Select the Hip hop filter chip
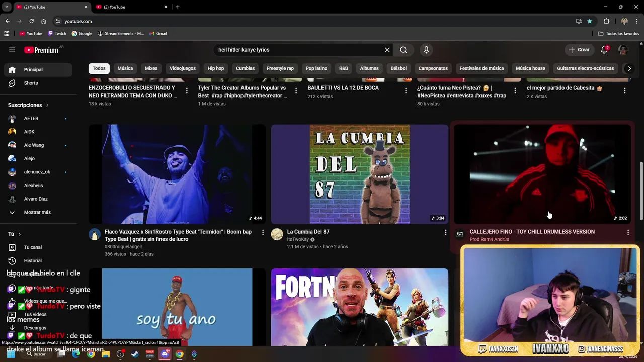The image size is (644, 362). point(216,68)
